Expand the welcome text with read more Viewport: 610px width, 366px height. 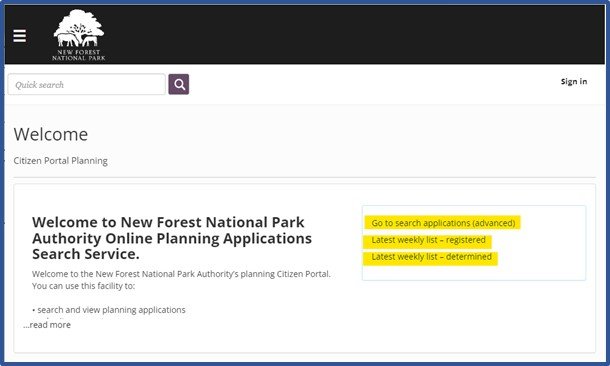pyautogui.click(x=47, y=325)
